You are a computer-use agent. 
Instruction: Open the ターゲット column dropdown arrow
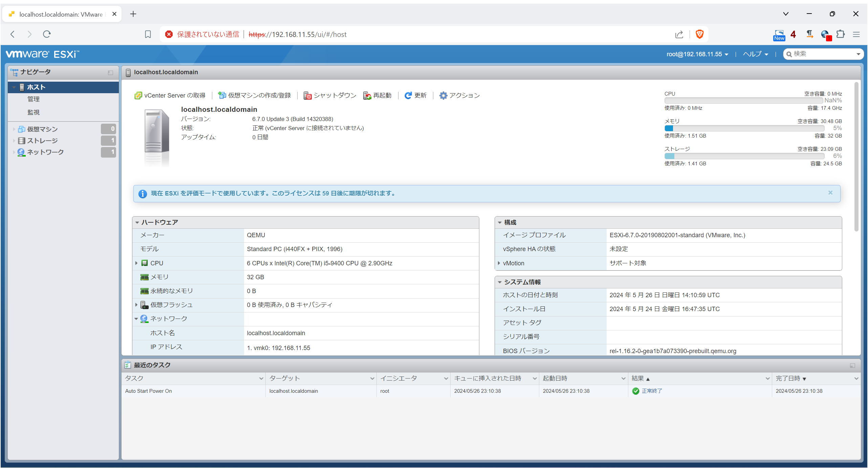click(372, 379)
